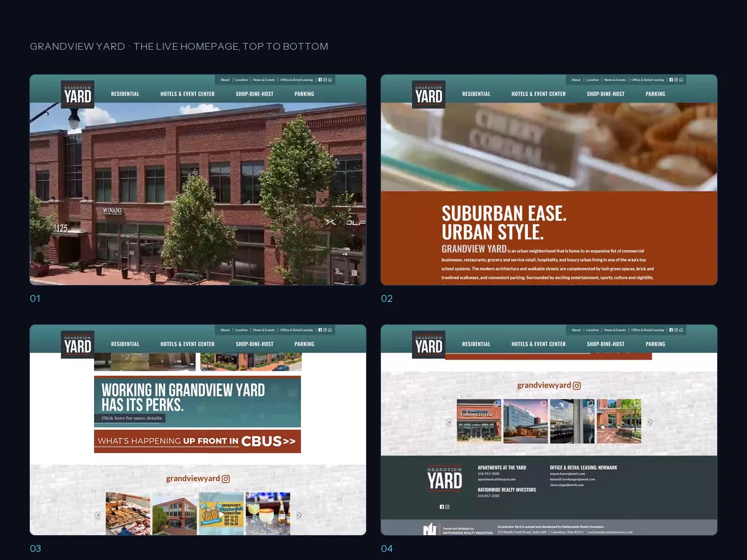This screenshot has width=747, height=560.
Task: Click kenneth.isenbarger@nmrk.com email in footer
Action: click(573, 479)
